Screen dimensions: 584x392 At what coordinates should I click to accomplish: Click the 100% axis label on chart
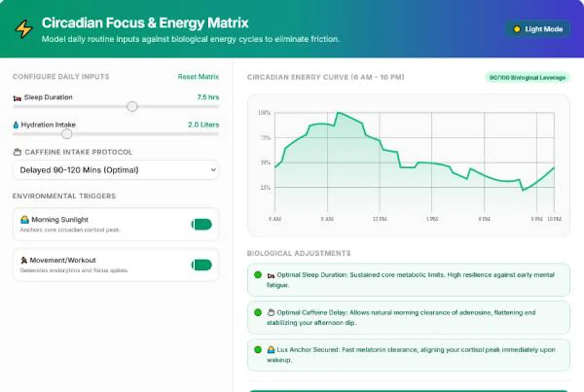264,113
